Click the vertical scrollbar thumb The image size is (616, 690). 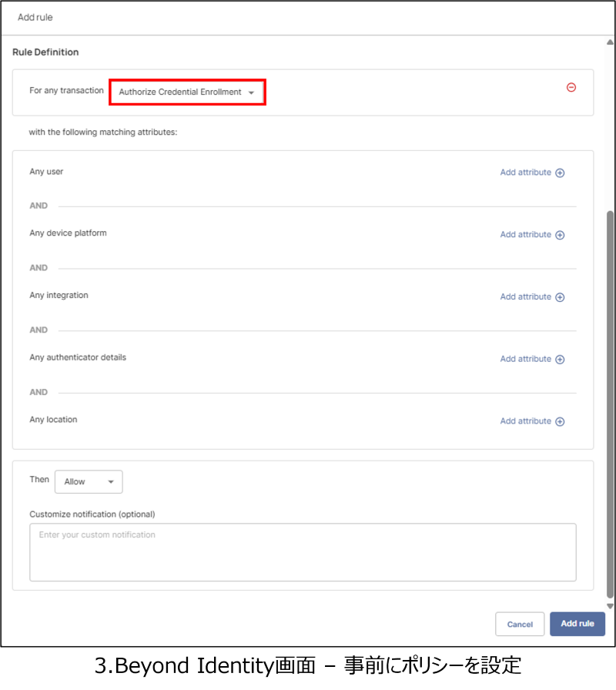(x=611, y=400)
